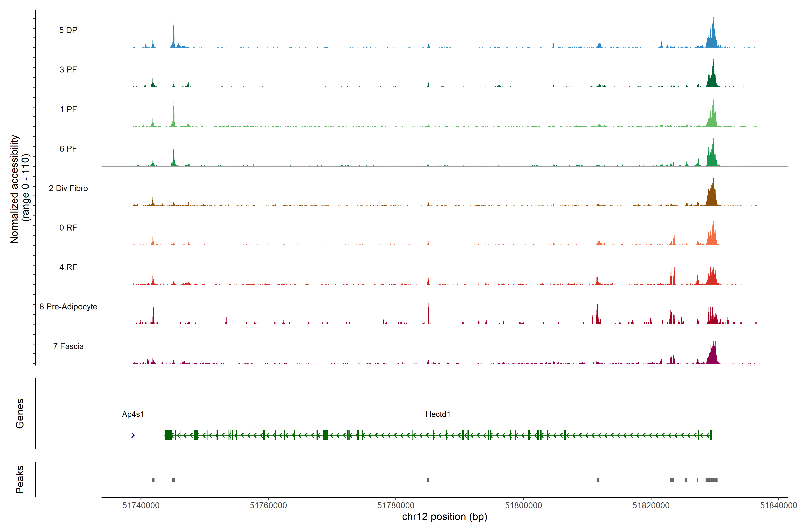Click the 51780000 axis tick label
This screenshot has height=532, width=798.
click(396, 506)
